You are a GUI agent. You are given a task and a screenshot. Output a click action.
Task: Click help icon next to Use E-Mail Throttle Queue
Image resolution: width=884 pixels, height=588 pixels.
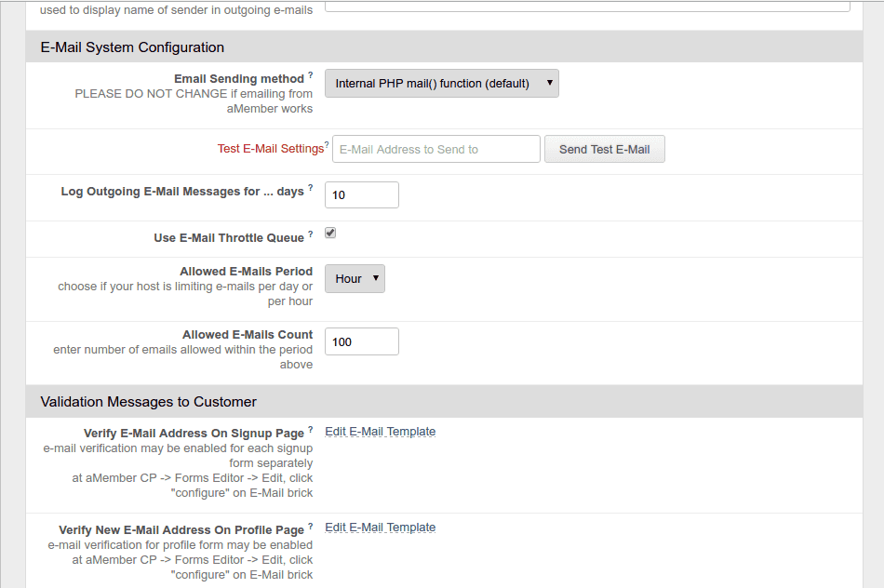click(311, 234)
